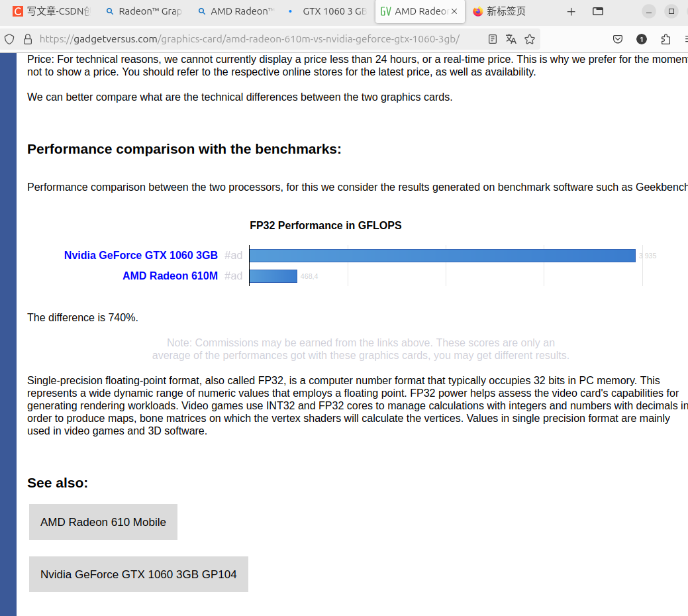Bookmark this page with star icon
The height and width of the screenshot is (616, 688).
(x=530, y=39)
